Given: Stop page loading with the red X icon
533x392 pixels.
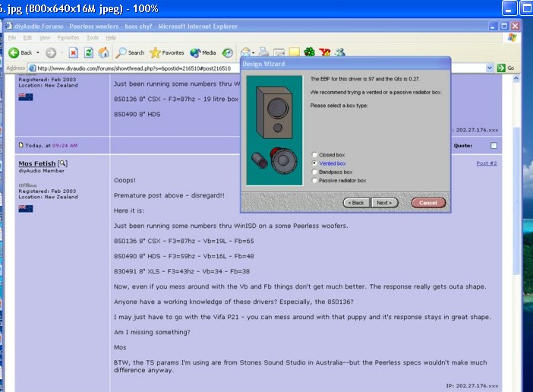Looking at the screenshot, I should [73, 52].
